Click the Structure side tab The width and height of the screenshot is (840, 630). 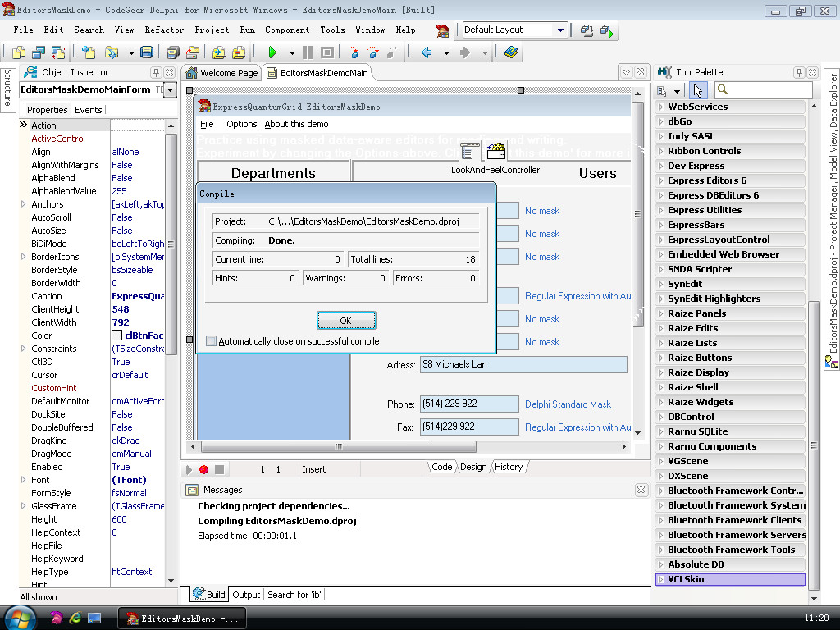pyautogui.click(x=7, y=89)
